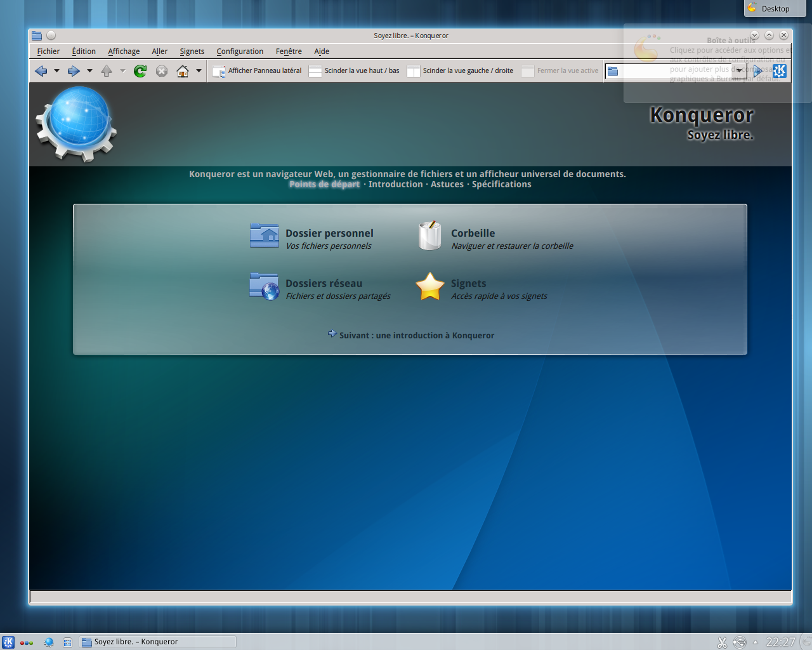Screen dimensions: 812x650
Task: Open the Corbeille link
Action: point(473,233)
